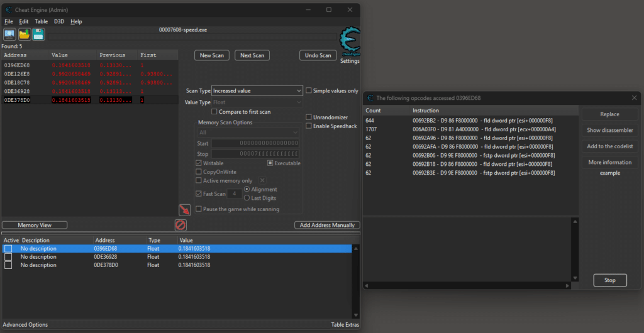Open the Value Type Float dropdown
The height and width of the screenshot is (333, 644).
coord(257,102)
